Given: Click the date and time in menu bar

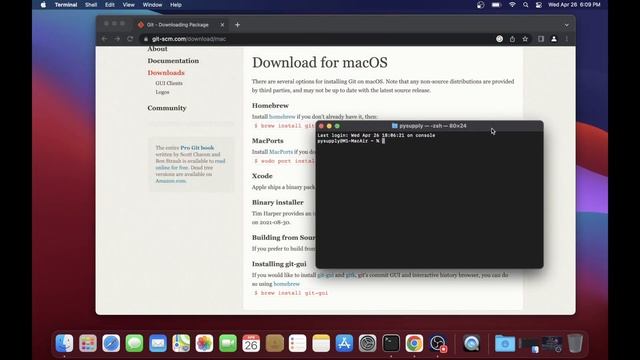Looking at the screenshot, I should click(574, 5).
